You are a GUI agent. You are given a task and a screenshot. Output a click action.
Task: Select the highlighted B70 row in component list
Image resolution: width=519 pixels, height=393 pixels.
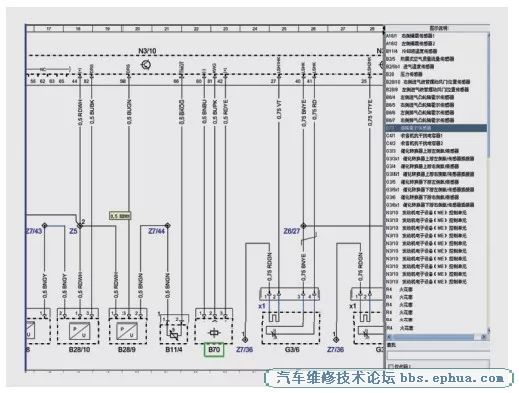click(x=436, y=128)
